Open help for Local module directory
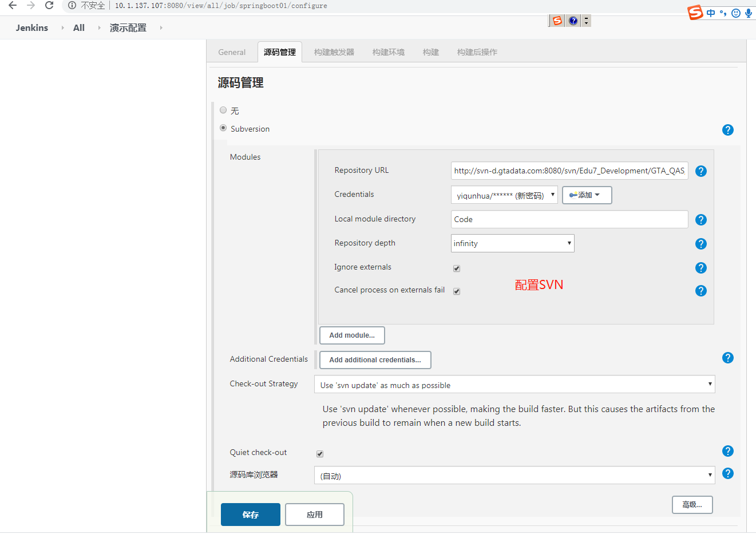756x534 pixels. [x=700, y=220]
